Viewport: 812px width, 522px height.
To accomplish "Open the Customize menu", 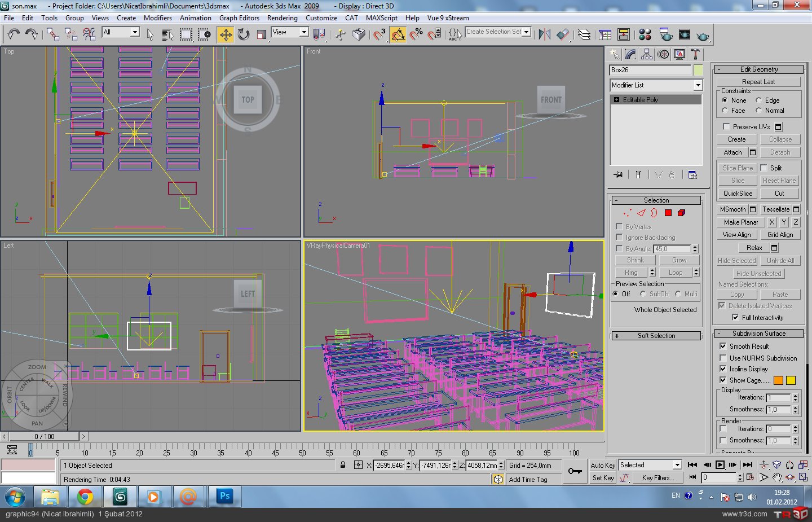I will pyautogui.click(x=321, y=18).
